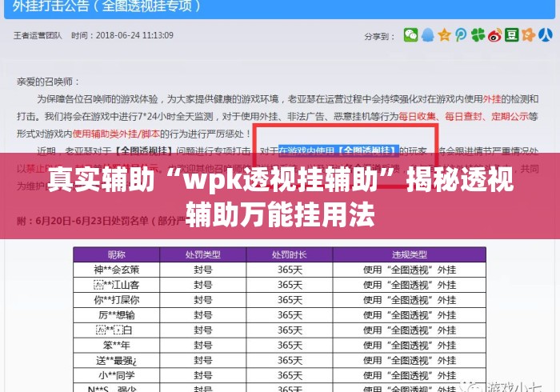Click the author name 王者运营团队
Screen dimensions: 560x392
(38, 35)
